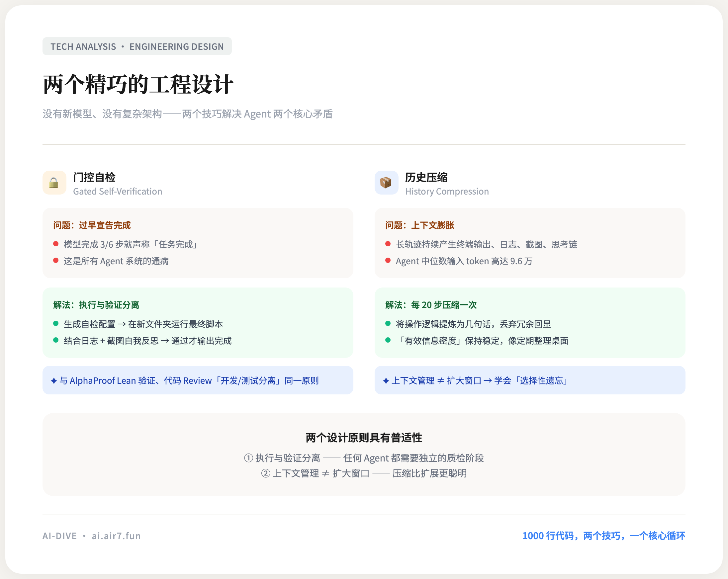
Task: Click the line 生成自检配置 → 在新文件夹运行最终脚本
Action: 143,324
